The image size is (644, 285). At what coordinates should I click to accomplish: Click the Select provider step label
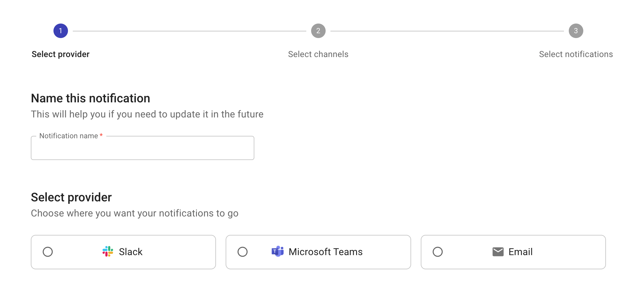pos(60,54)
